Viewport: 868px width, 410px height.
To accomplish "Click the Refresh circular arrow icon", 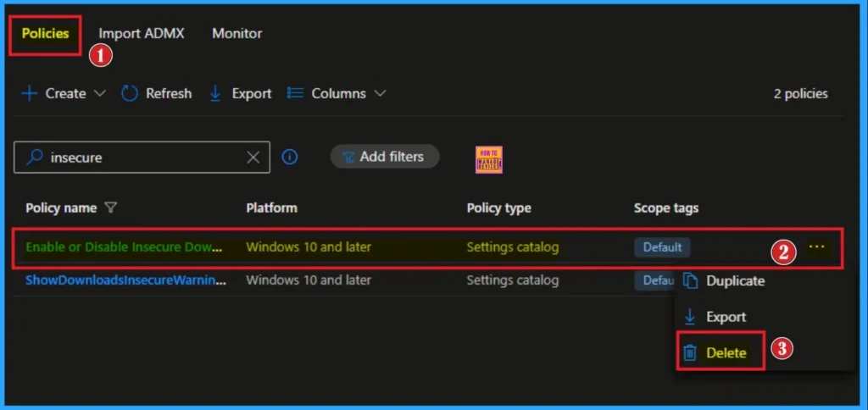I will pos(130,93).
